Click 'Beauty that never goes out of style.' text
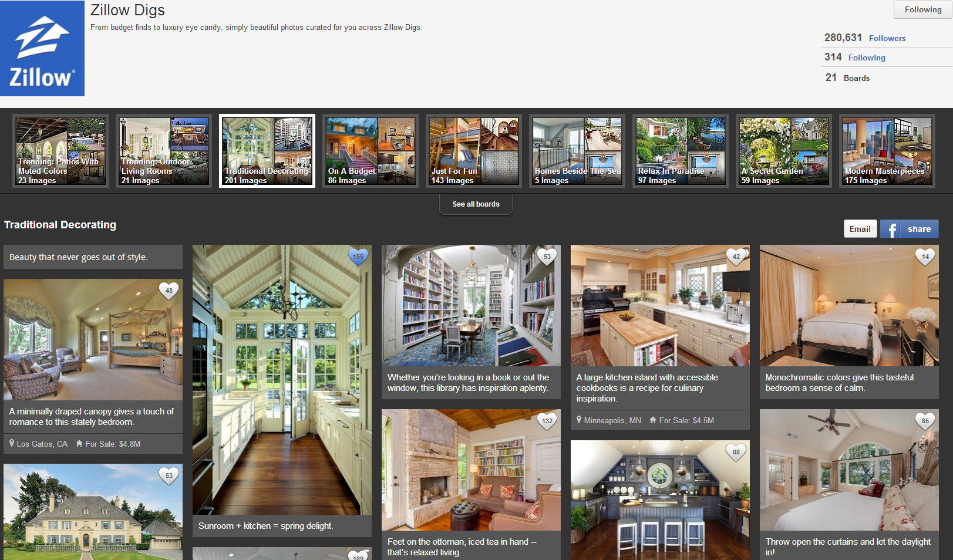Screen dimensions: 953x560 point(78,257)
